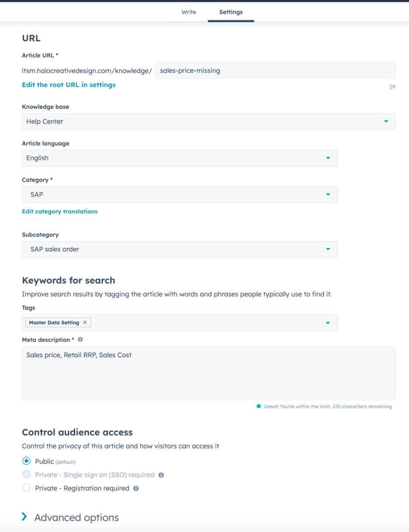Viewport: 409px width, 532px height.
Task: Click the info icon next to SSO required
Action: tap(161, 475)
